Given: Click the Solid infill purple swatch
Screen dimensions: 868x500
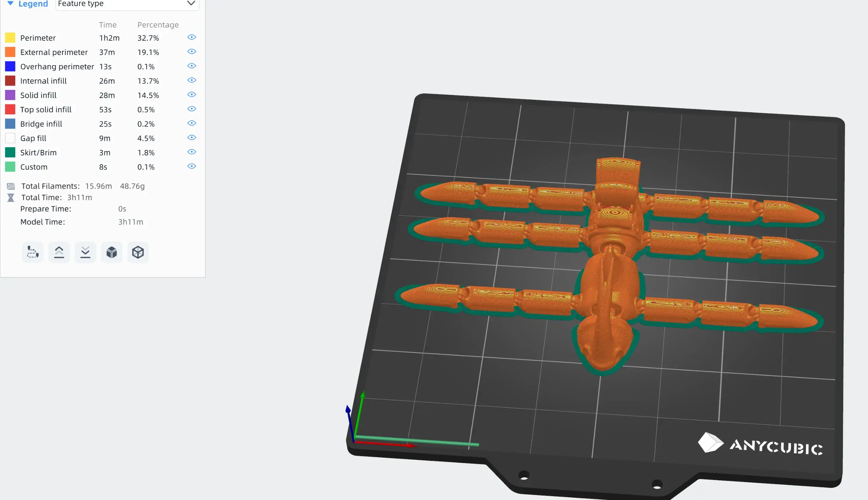Looking at the screenshot, I should [x=10, y=95].
